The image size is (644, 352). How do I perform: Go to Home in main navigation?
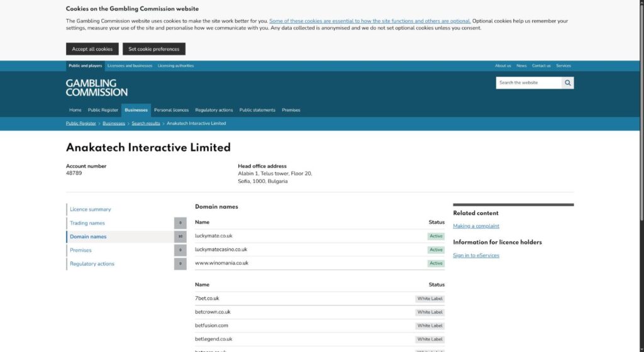(x=75, y=110)
